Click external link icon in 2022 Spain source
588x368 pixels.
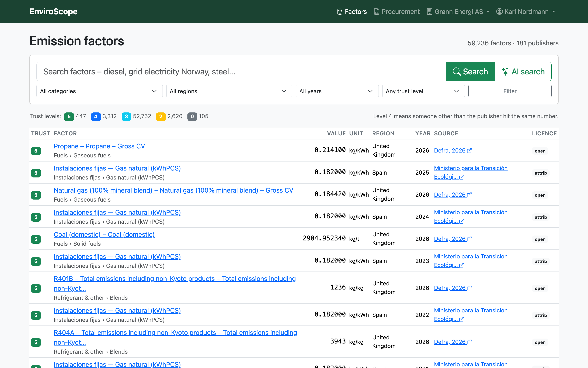click(x=462, y=320)
